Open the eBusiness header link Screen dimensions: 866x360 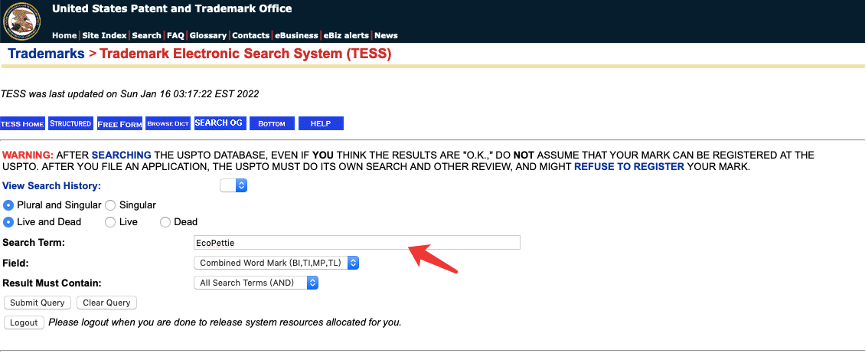pos(296,35)
